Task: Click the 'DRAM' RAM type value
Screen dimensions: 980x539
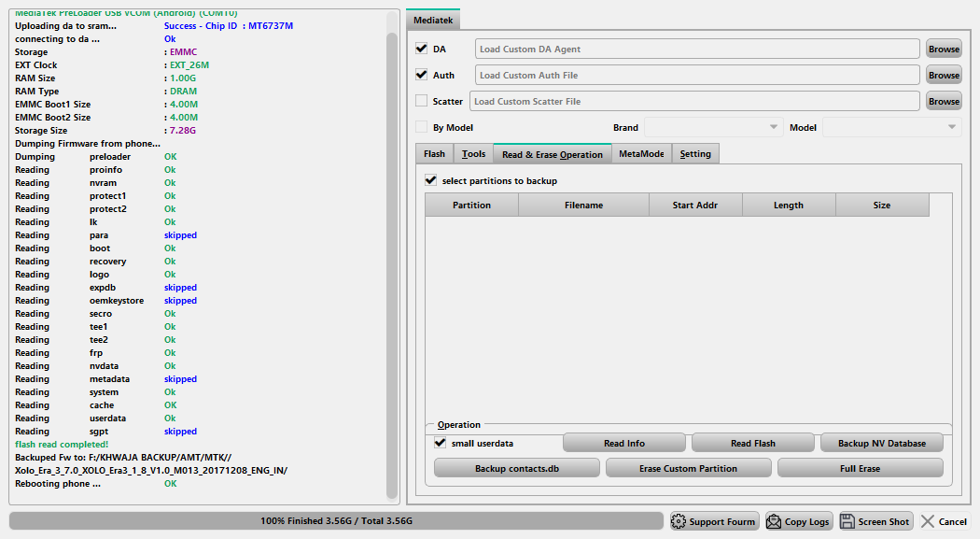Action: coord(183,92)
